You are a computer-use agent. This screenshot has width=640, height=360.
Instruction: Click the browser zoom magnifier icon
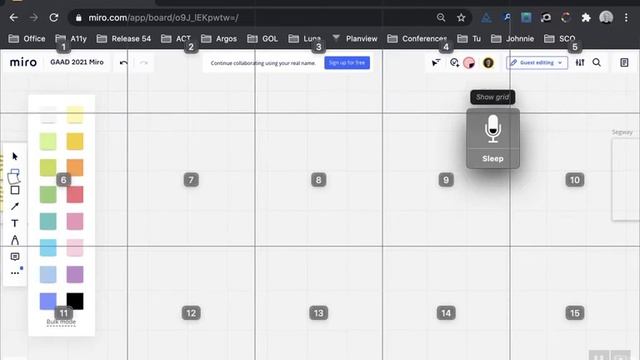pyautogui.click(x=441, y=18)
